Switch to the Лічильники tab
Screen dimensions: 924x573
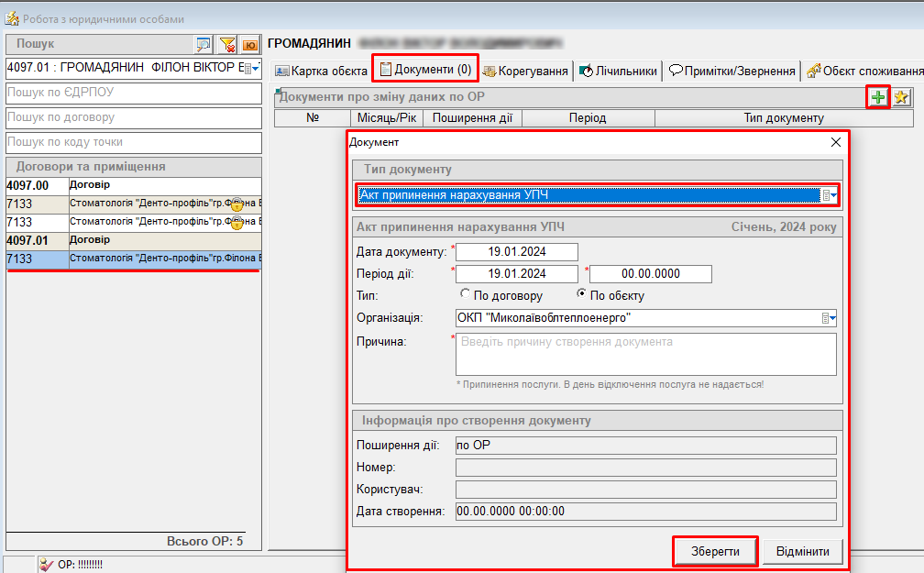coord(618,71)
